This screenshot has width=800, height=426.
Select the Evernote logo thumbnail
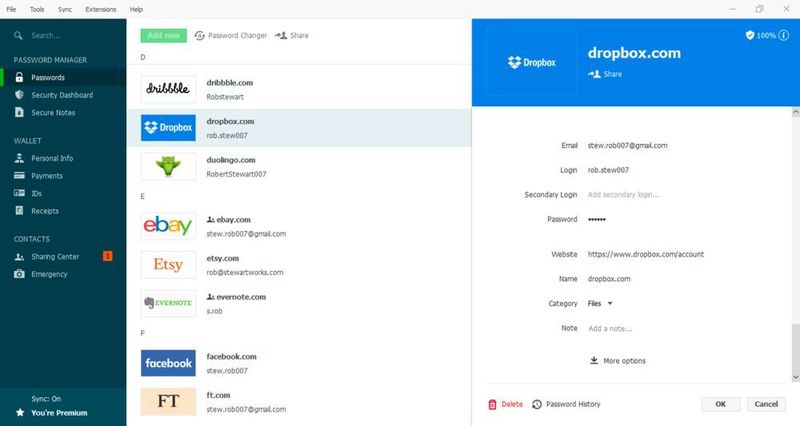pyautogui.click(x=168, y=303)
